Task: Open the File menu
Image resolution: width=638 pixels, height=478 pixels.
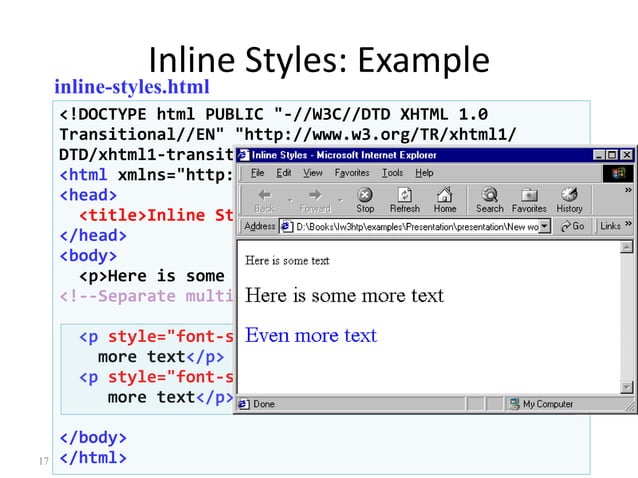Action: click(256, 173)
